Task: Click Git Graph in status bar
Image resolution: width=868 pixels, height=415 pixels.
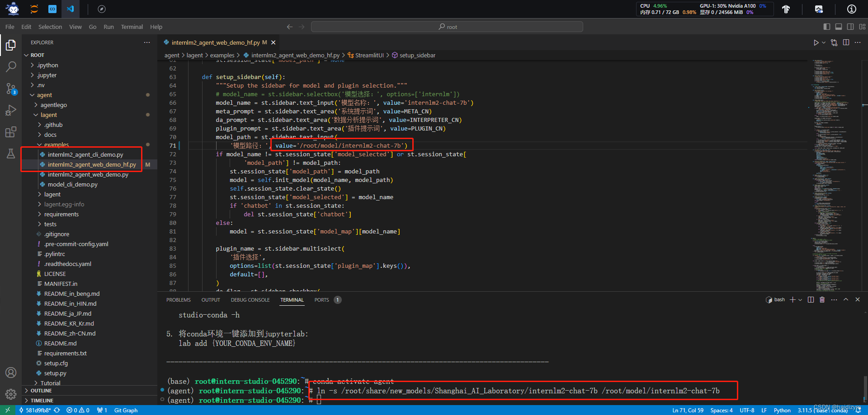Action: (126, 410)
